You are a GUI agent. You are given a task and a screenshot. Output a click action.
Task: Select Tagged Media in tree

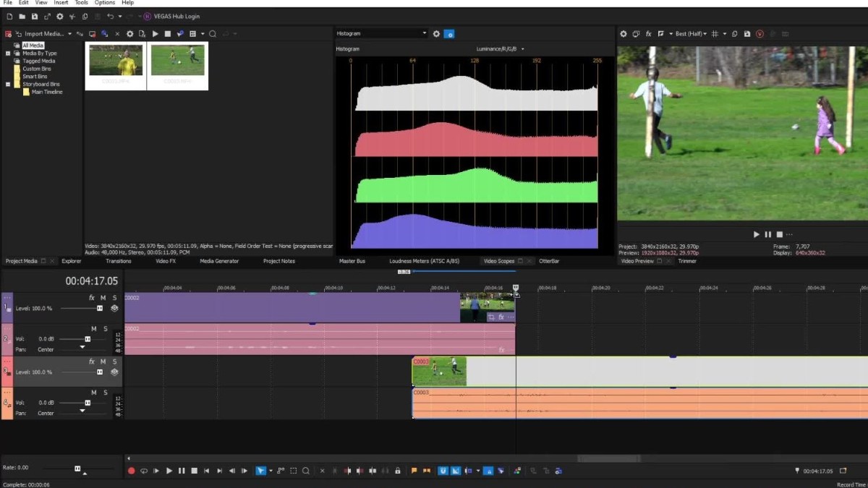(x=38, y=61)
